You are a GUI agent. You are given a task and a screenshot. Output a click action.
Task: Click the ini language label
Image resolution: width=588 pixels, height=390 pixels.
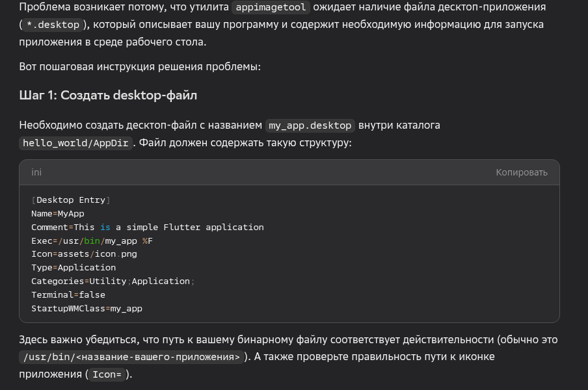36,172
